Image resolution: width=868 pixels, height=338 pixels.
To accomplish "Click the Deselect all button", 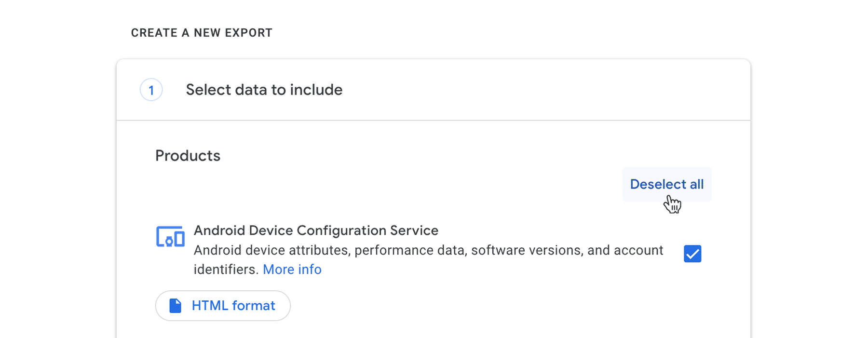I will point(666,184).
